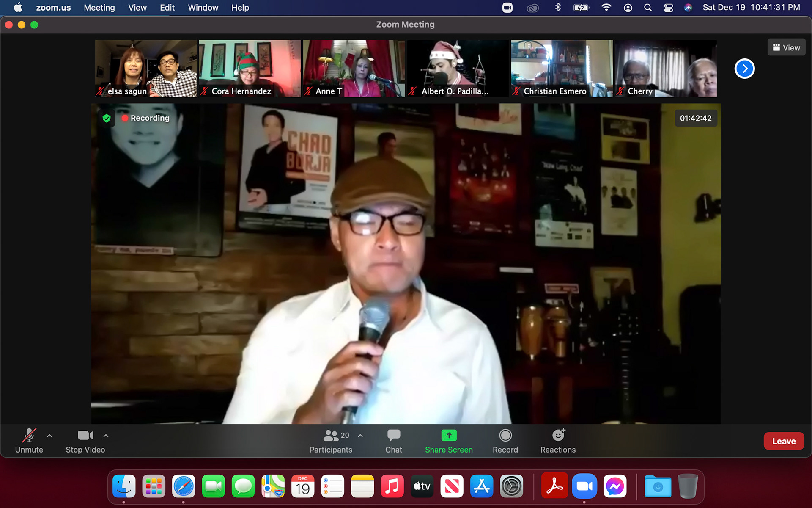Open the Meeting menu in menu bar
This screenshot has height=508, width=812.
pos(99,8)
